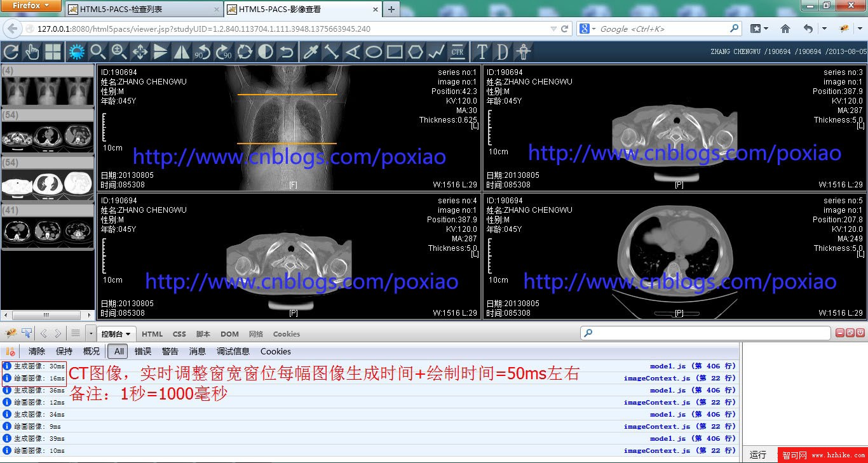Select the lung window series thumbnail
Image resolution: width=868 pixels, height=463 pixels.
(48, 184)
